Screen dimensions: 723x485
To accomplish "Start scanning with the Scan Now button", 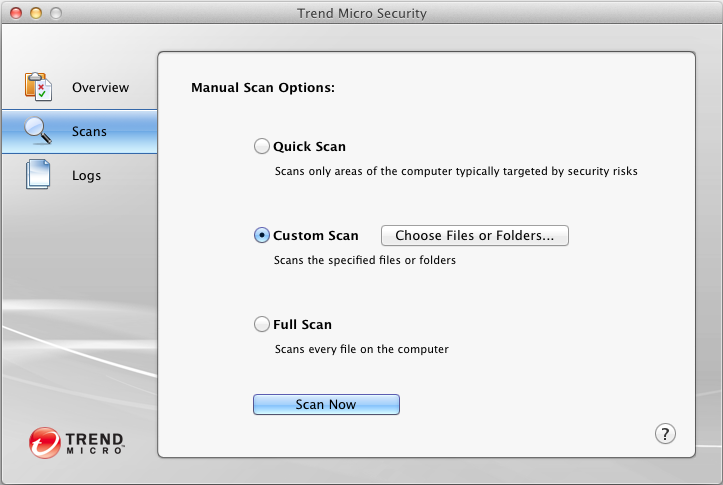I will point(326,404).
